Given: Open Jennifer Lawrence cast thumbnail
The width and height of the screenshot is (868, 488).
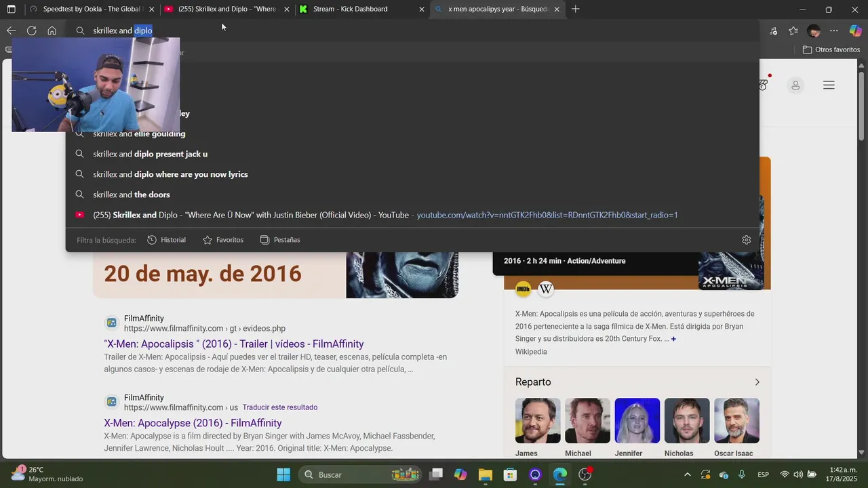Looking at the screenshot, I should click(x=637, y=421).
